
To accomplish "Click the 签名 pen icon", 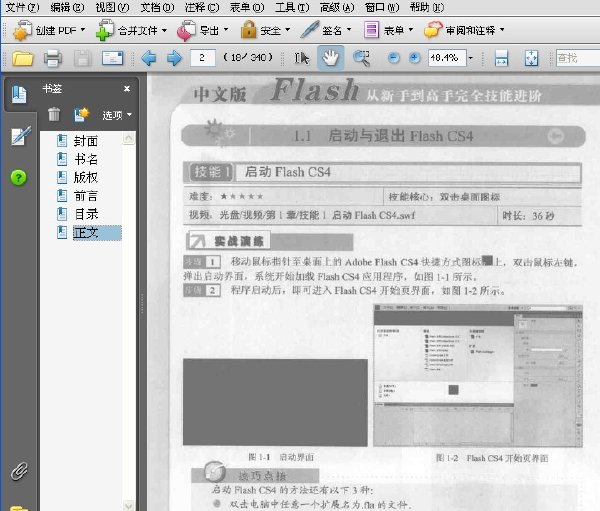I will (x=310, y=29).
